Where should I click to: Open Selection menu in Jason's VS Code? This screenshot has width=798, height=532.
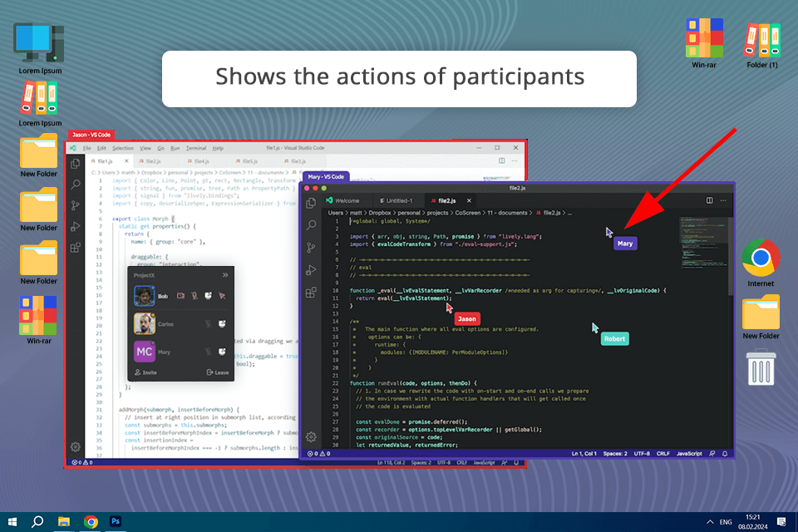click(x=123, y=148)
